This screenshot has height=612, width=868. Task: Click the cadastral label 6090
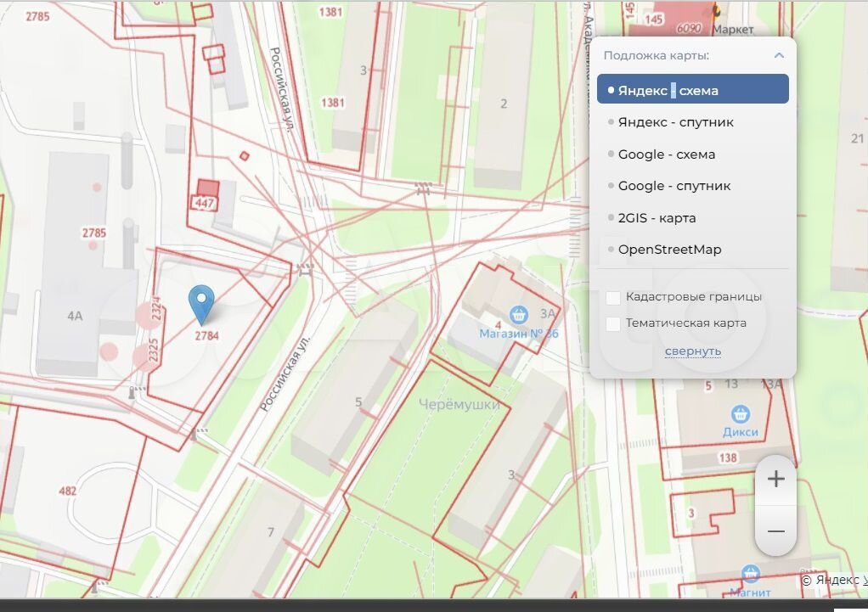pos(689,28)
